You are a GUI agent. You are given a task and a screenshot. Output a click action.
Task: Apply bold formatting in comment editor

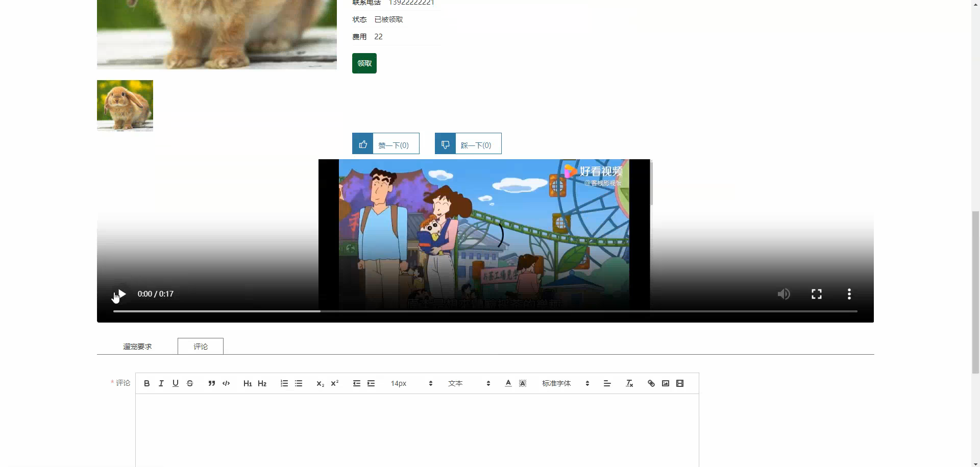point(147,383)
